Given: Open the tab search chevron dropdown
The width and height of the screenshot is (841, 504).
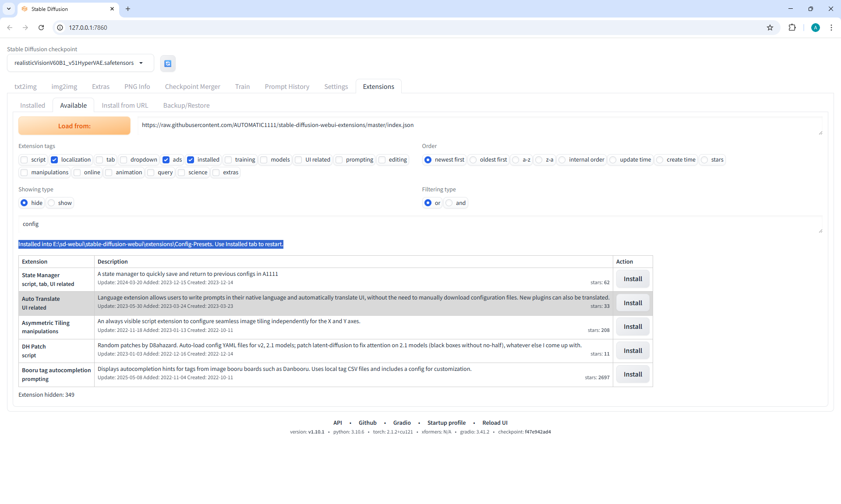Looking at the screenshot, I should coord(8,9).
